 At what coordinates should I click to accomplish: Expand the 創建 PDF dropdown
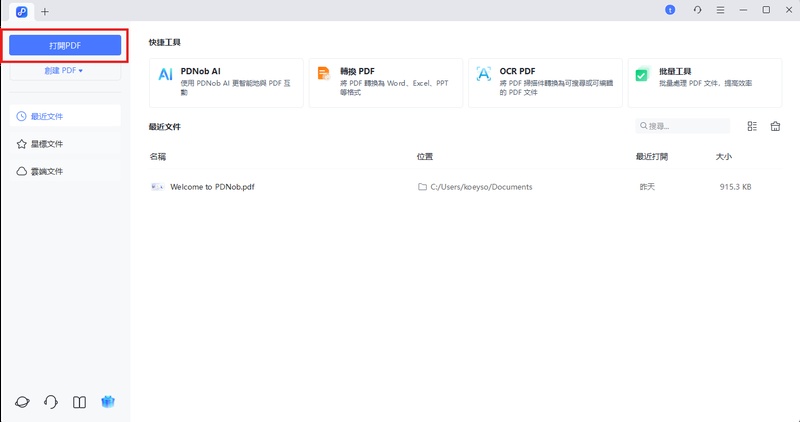[x=65, y=71]
